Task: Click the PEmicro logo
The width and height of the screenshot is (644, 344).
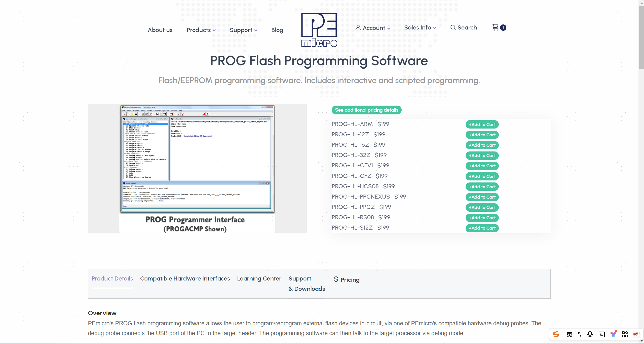Action: pos(319,30)
